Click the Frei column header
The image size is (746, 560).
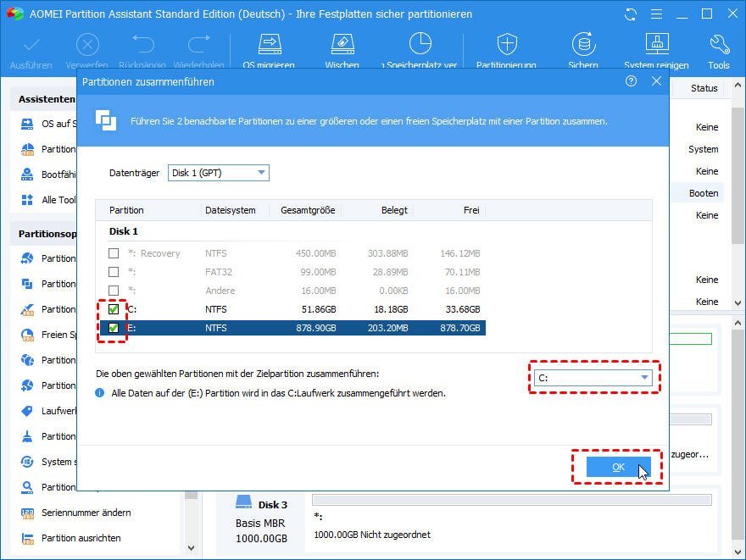pyautogui.click(x=471, y=210)
